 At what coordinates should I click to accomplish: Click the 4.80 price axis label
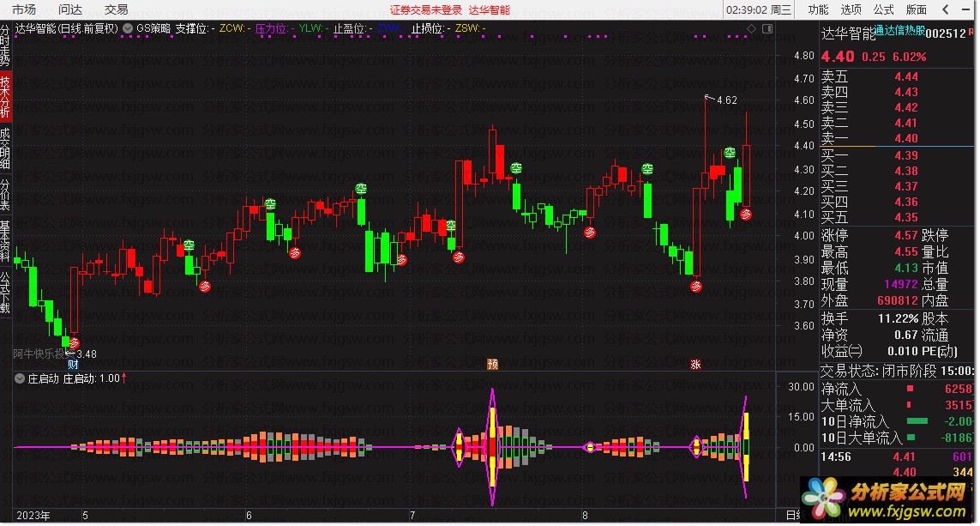click(804, 56)
